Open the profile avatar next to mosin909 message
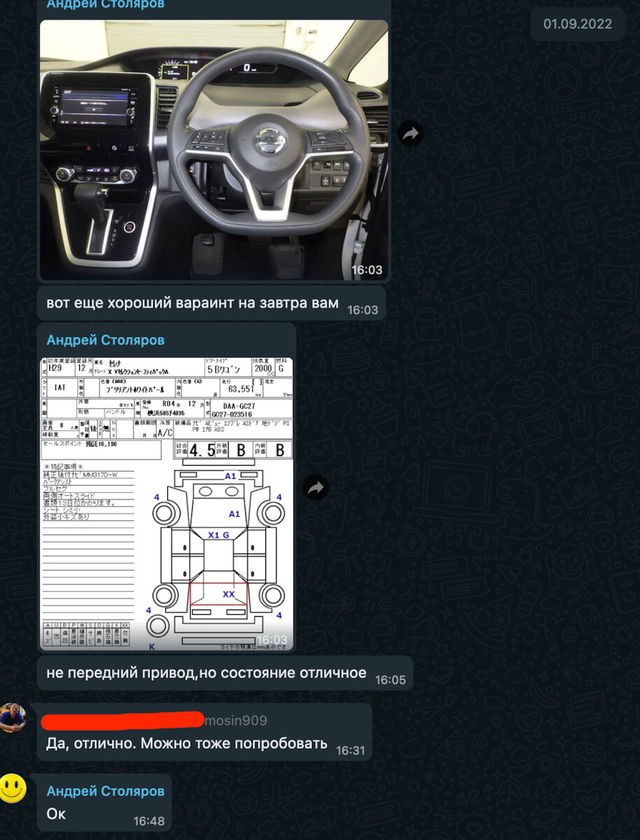This screenshot has height=840, width=640. tap(13, 718)
